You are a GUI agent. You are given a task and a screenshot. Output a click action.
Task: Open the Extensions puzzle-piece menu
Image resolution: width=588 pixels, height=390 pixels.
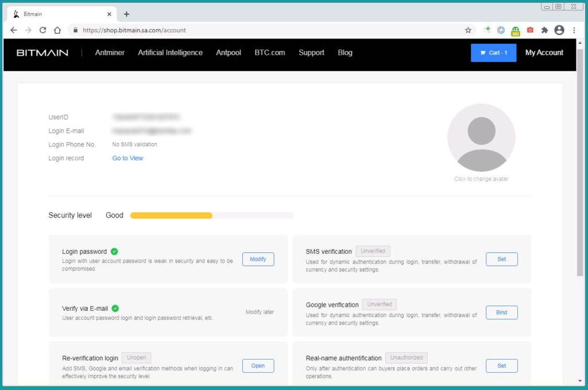pos(544,30)
